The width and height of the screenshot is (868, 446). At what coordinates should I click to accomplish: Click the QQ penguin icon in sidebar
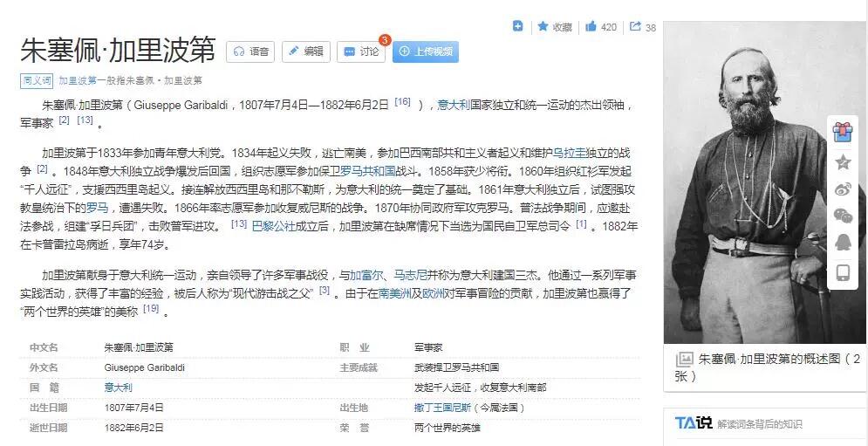click(x=842, y=244)
